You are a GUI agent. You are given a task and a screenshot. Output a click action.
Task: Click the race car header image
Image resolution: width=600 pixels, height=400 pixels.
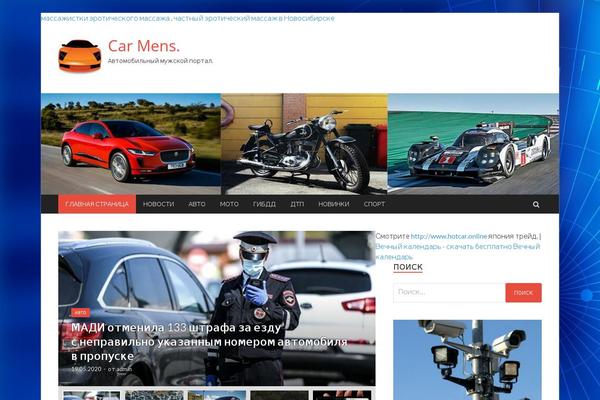473,144
